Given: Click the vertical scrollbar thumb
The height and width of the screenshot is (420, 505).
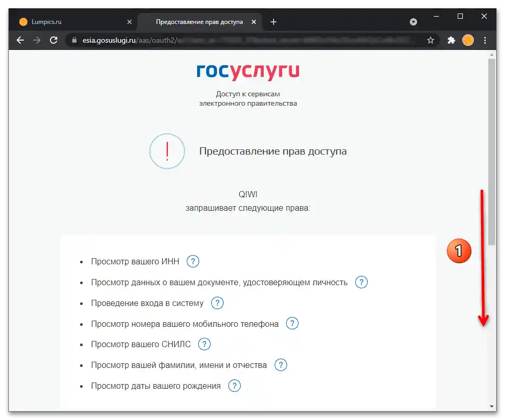Looking at the screenshot, I should (491, 151).
